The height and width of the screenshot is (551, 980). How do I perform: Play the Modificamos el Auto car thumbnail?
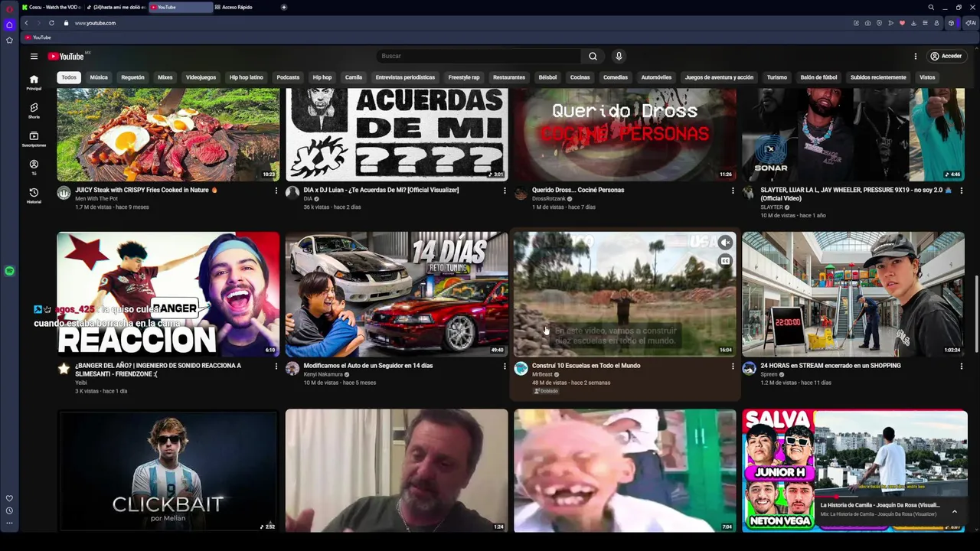tap(397, 294)
